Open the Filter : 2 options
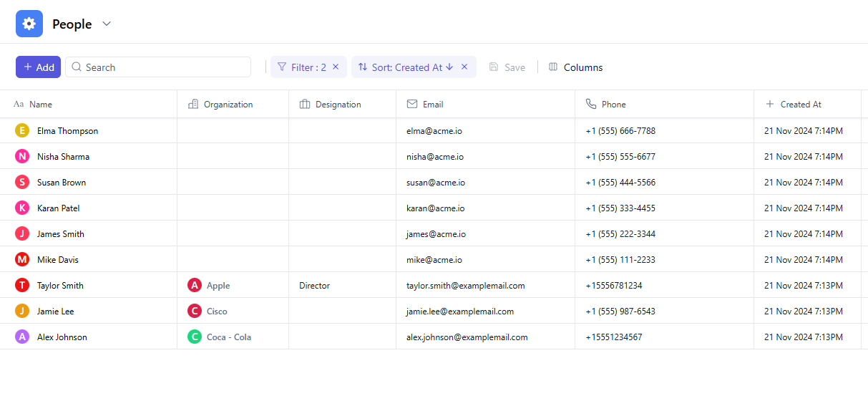Viewport: 868px width, 396px height. [x=301, y=67]
